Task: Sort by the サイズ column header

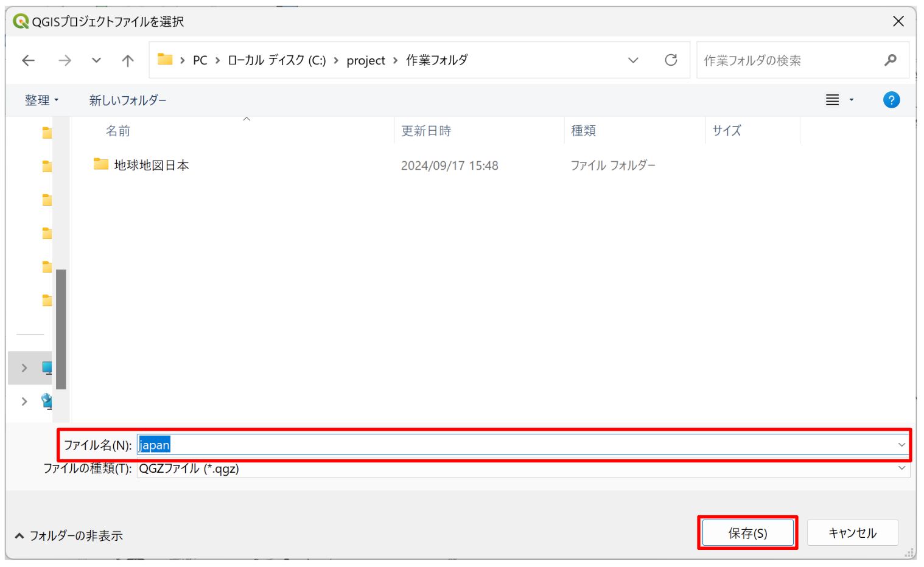Action: click(x=727, y=131)
